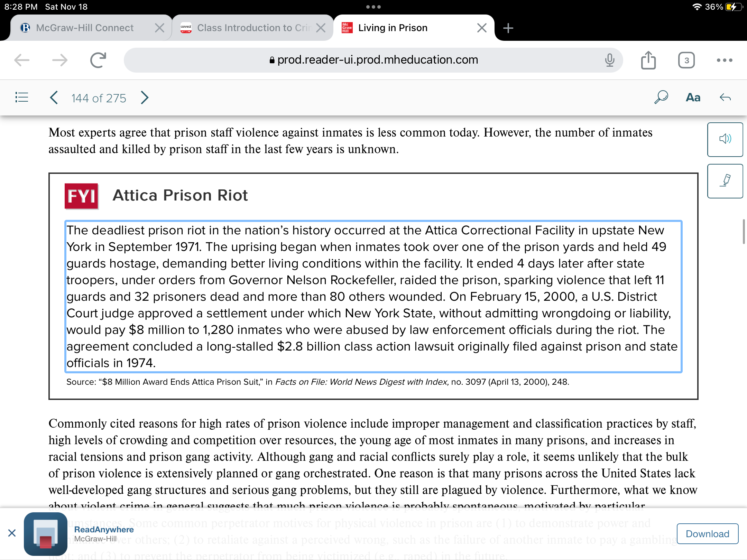The width and height of the screenshot is (747, 560).
Task: Open the Safari share sheet icon
Action: point(649,60)
